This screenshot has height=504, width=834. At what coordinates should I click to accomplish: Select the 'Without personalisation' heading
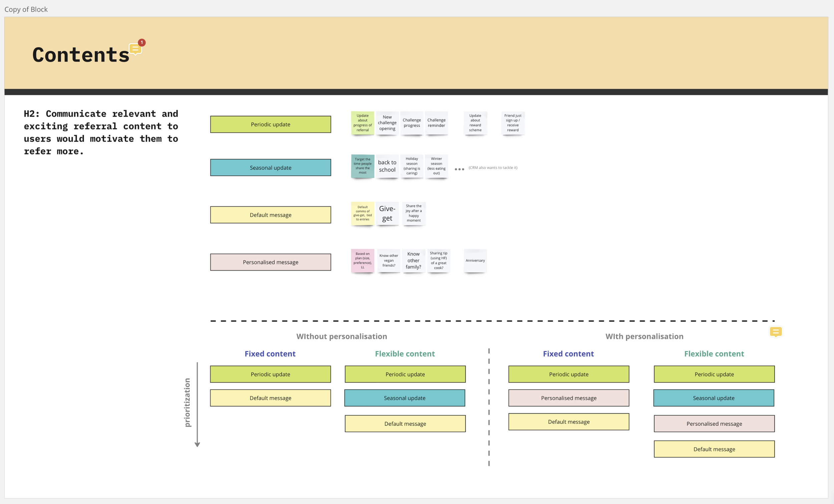click(x=342, y=337)
